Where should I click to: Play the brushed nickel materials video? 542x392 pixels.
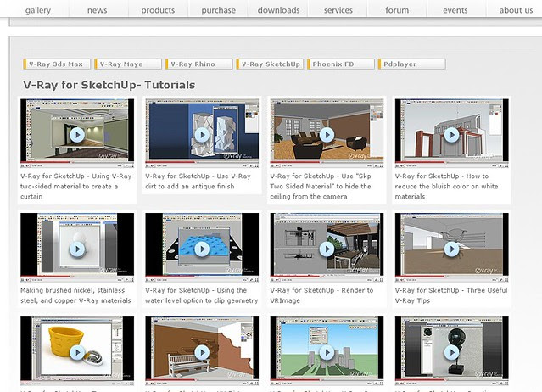tap(77, 249)
